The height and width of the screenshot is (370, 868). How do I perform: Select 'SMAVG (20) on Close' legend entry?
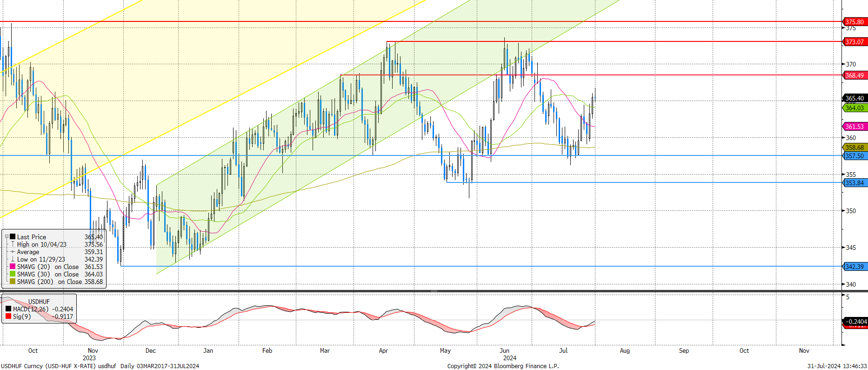[48, 267]
